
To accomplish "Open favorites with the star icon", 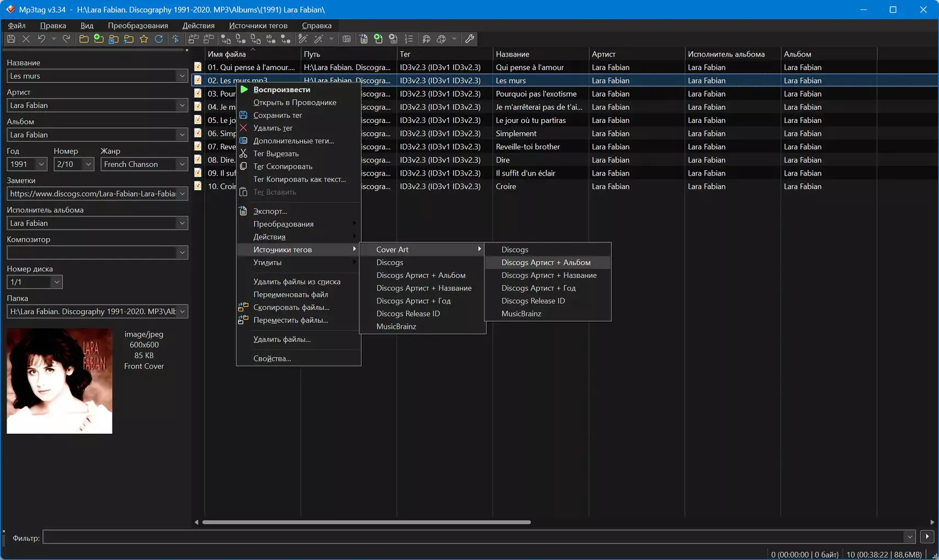I will pos(144,39).
